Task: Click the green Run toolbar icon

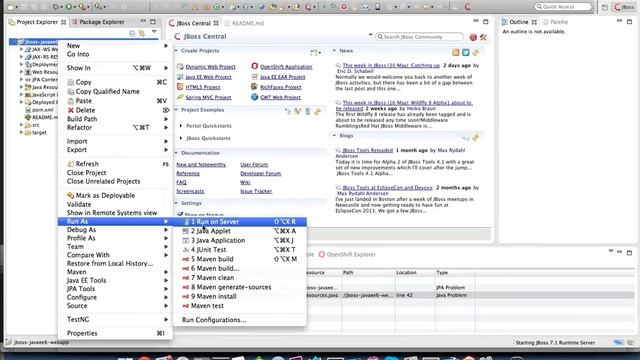Action: click(69, 7)
